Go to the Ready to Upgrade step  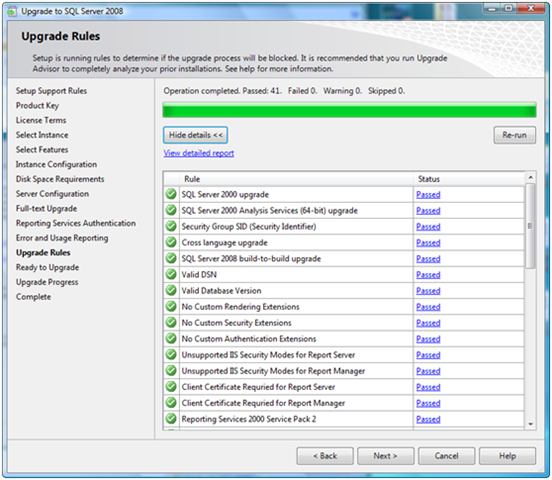click(x=48, y=268)
